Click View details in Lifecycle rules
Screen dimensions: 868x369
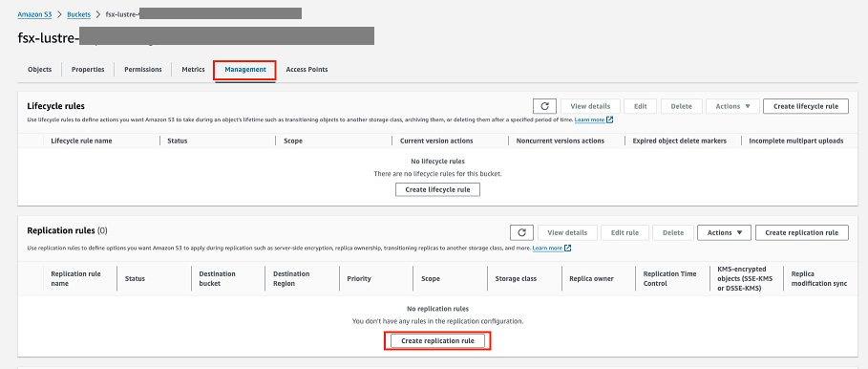coord(589,106)
